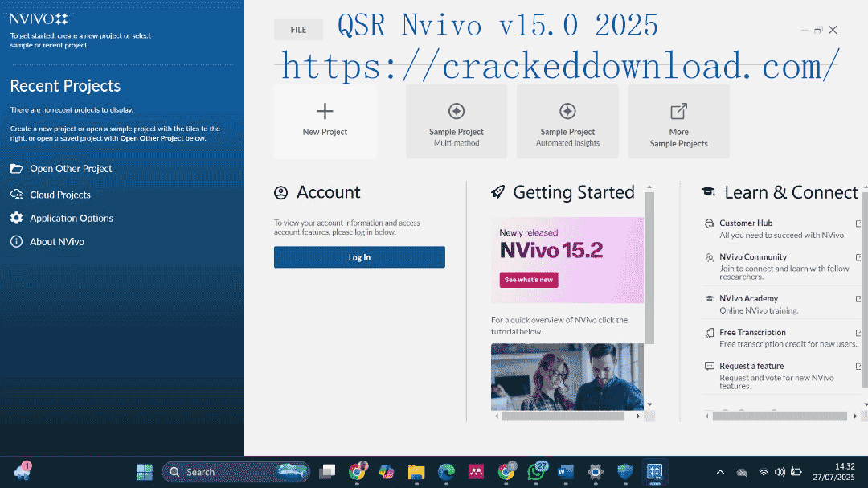The width and height of the screenshot is (868, 488).
Task: Open Customer Hub link
Action: click(x=745, y=223)
